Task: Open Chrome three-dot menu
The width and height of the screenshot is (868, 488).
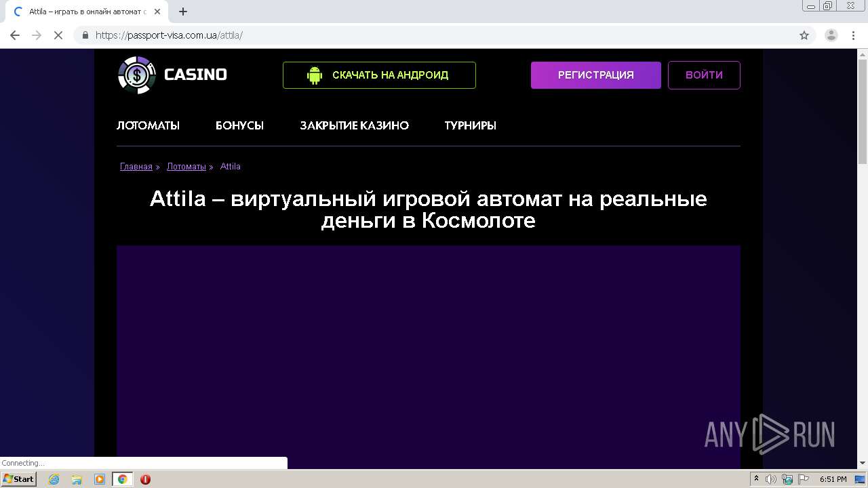Action: [853, 35]
